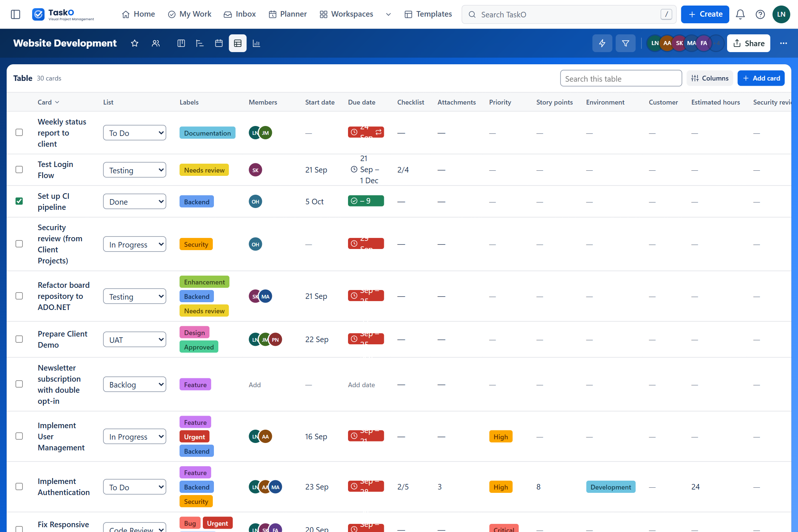Viewport: 798px width, 532px height.
Task: Click the Create button
Action: [705, 14]
